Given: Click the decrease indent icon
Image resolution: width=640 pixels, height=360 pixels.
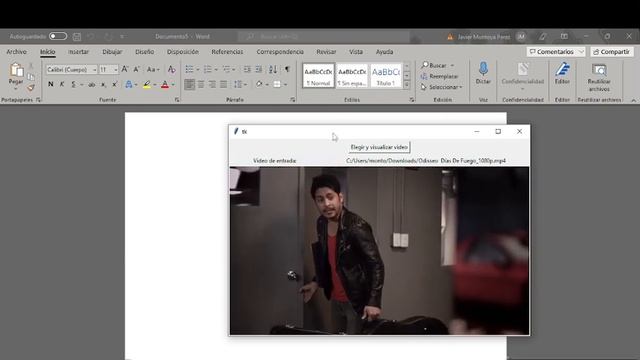Looking at the screenshot, I should pyautogui.click(x=247, y=69).
